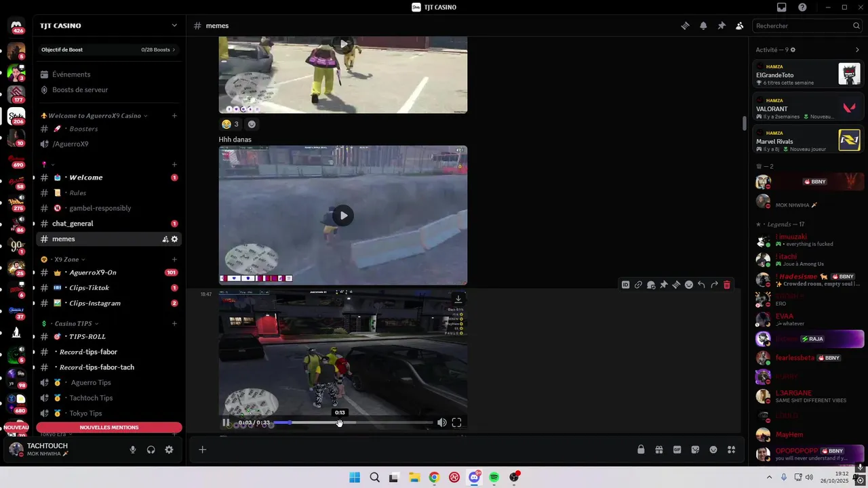Play the Hhh danas video
Screen dimensions: 868x488
click(x=343, y=216)
